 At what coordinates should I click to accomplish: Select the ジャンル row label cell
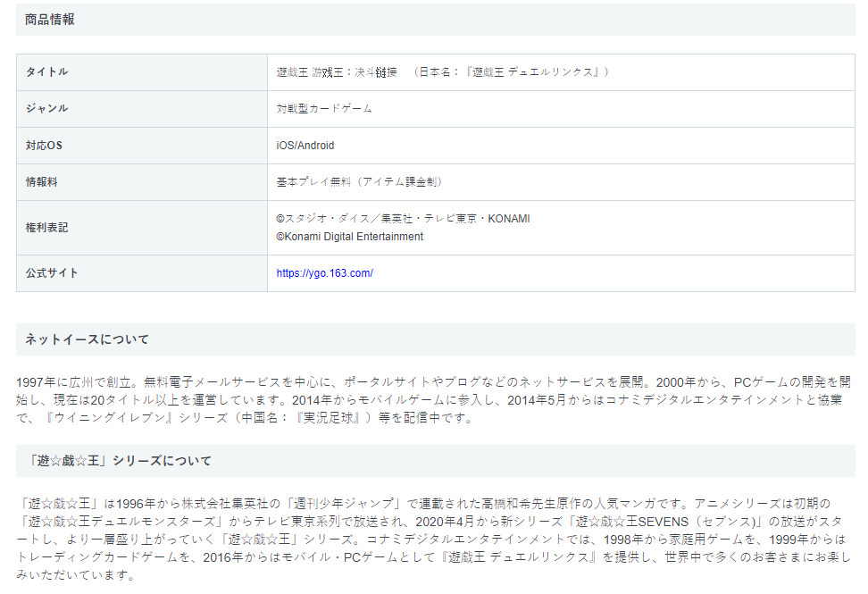[47, 108]
